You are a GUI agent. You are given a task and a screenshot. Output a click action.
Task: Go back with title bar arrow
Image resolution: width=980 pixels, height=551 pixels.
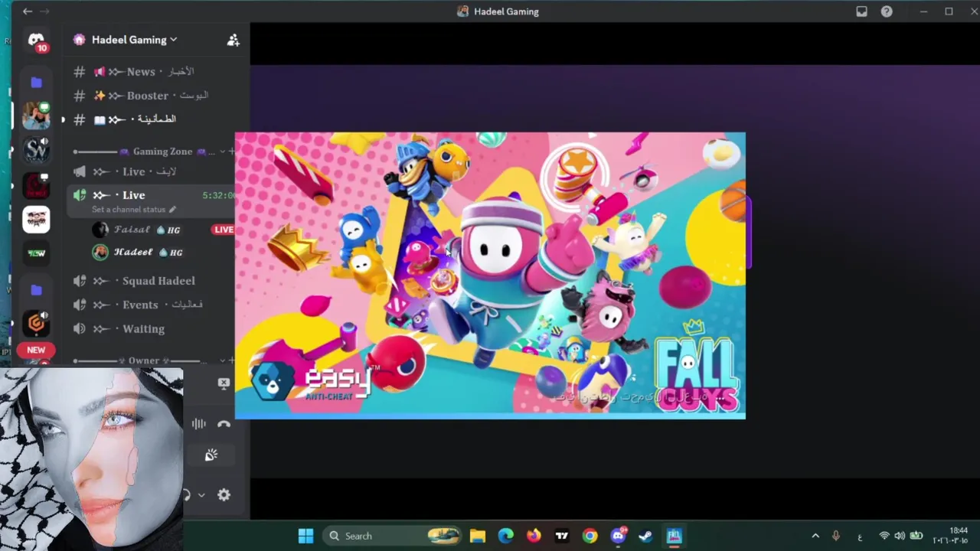tap(28, 11)
